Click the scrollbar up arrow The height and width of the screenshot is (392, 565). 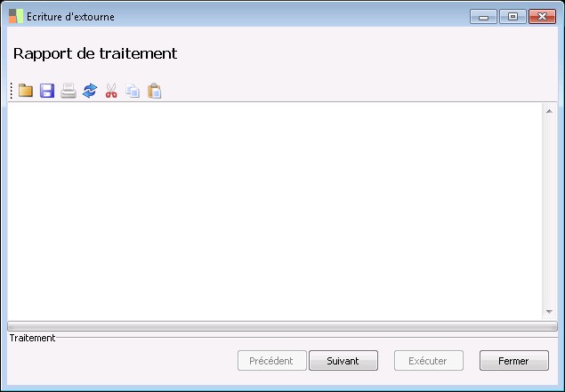coord(549,111)
